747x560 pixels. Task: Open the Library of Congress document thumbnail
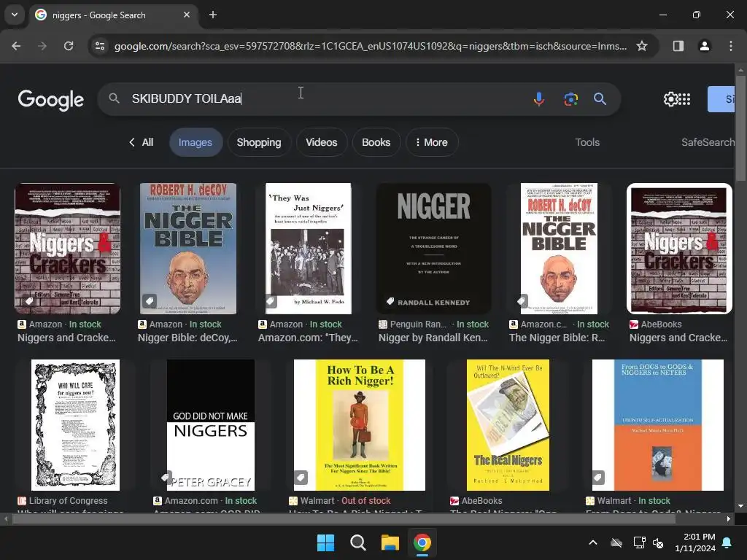(x=75, y=425)
